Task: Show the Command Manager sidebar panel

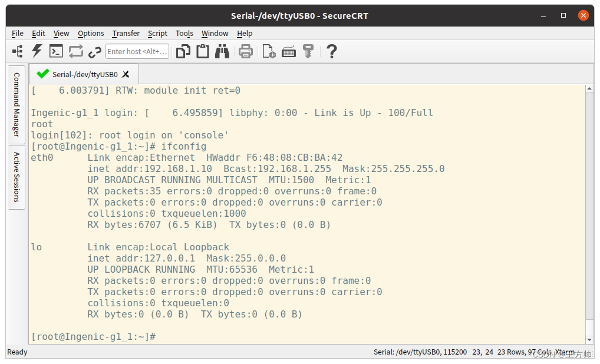Action: coord(16,106)
